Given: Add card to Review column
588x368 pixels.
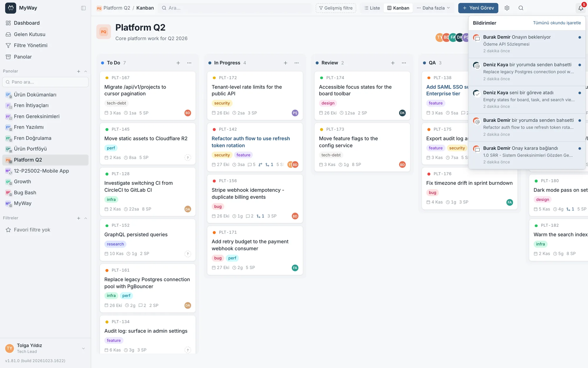Looking at the screenshot, I should coord(393,63).
